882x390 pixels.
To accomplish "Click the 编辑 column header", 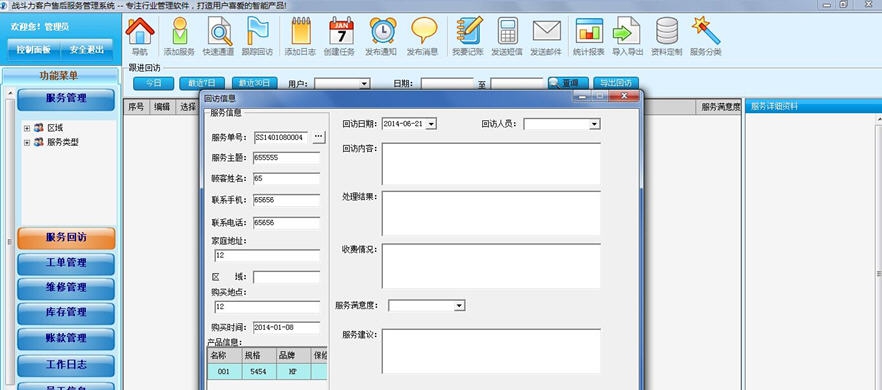I will tap(162, 106).
